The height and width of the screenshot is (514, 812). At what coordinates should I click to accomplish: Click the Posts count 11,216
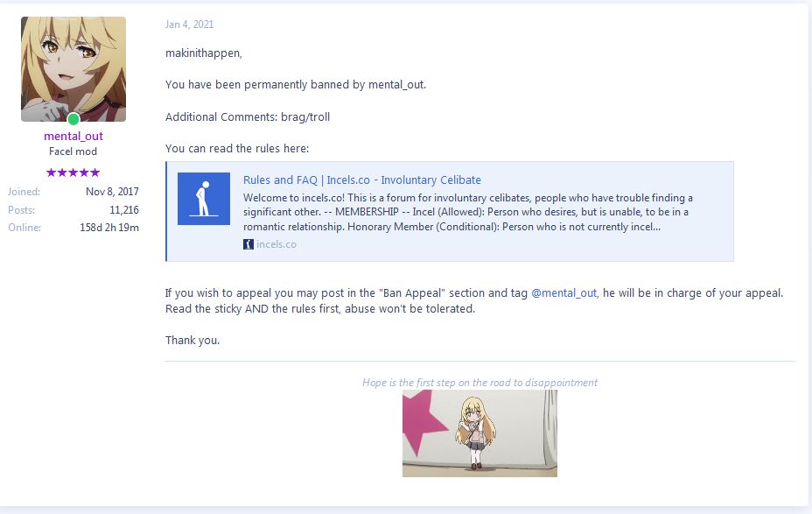click(123, 210)
